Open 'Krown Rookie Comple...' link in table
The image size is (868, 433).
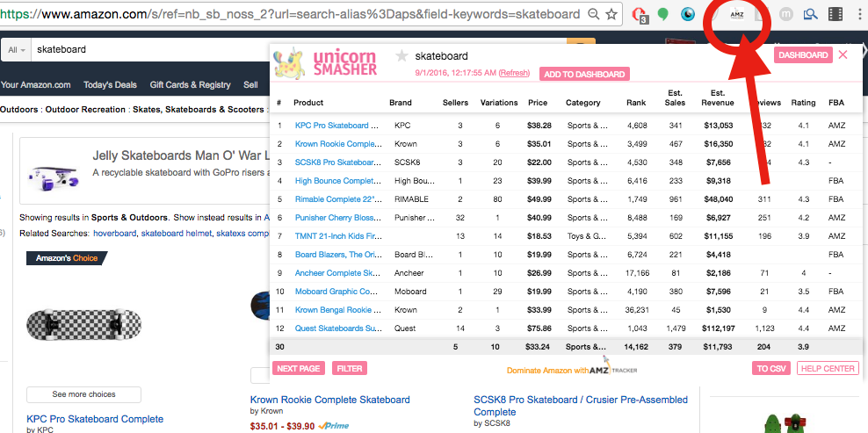click(338, 144)
